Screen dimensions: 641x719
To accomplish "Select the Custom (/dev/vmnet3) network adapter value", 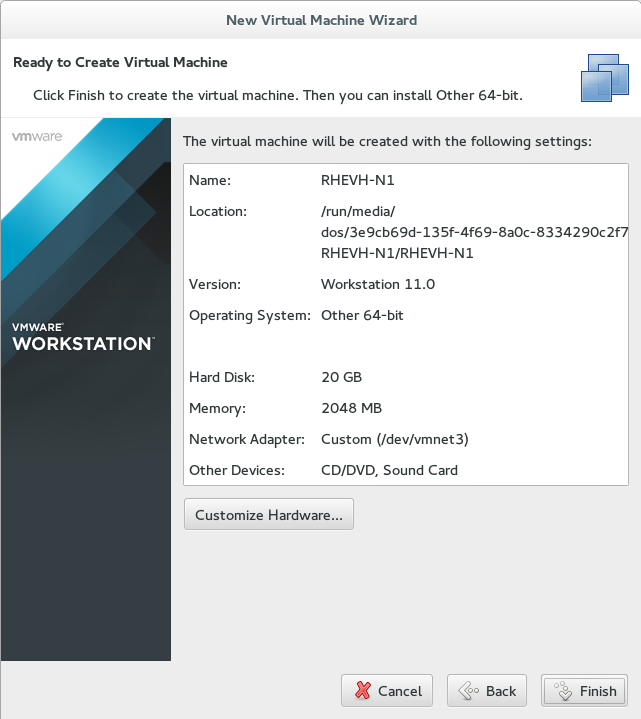I will pos(395,439).
